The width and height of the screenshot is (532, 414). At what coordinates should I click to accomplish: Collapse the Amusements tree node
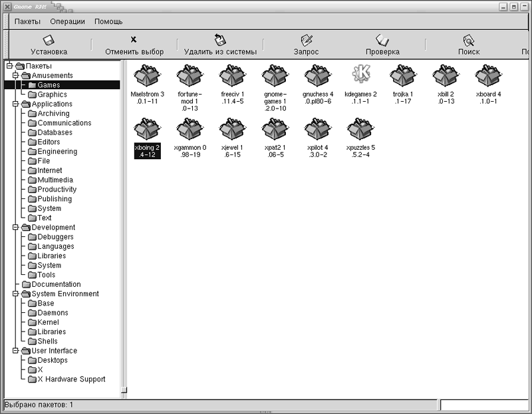[16, 76]
